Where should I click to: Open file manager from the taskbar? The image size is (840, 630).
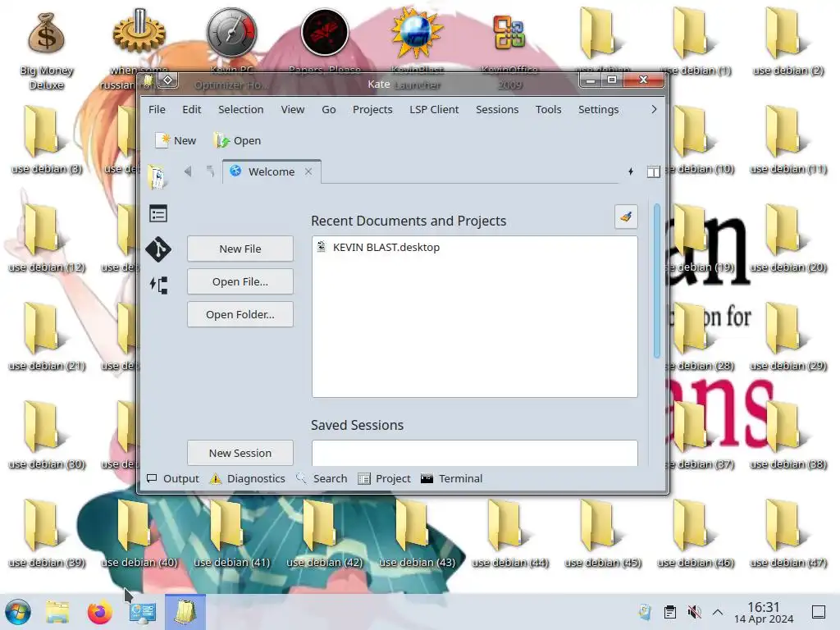click(58, 612)
